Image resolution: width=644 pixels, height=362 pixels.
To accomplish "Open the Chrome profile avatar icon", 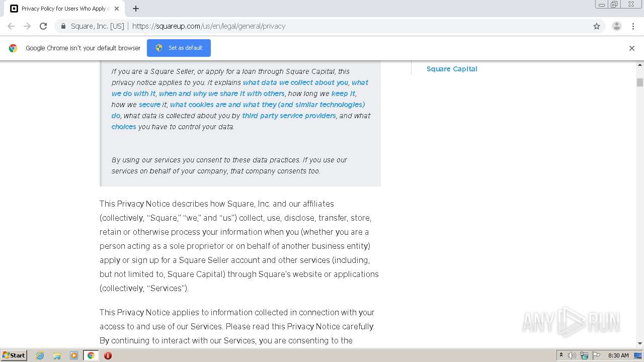I will [x=617, y=26].
